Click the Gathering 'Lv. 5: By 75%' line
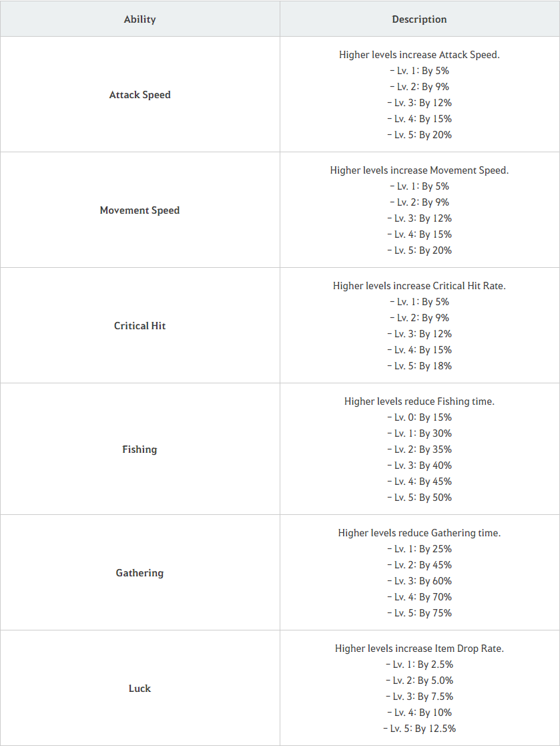The width and height of the screenshot is (560, 746). point(419,613)
